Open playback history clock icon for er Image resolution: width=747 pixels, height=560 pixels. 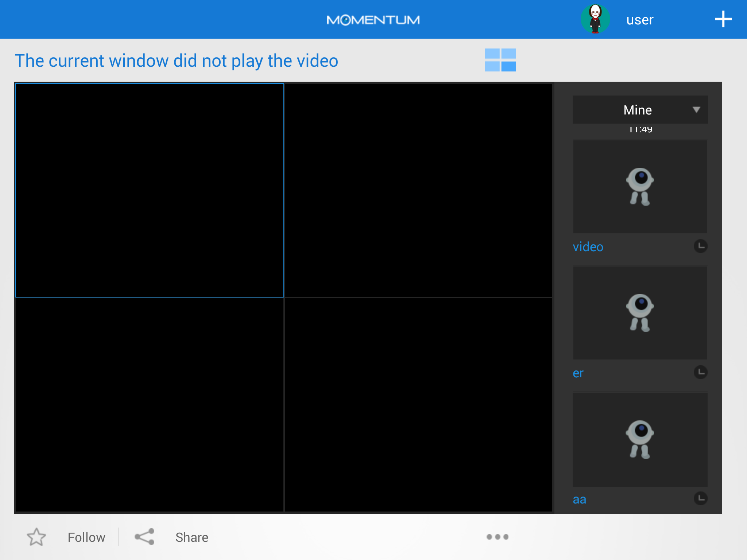(x=700, y=372)
